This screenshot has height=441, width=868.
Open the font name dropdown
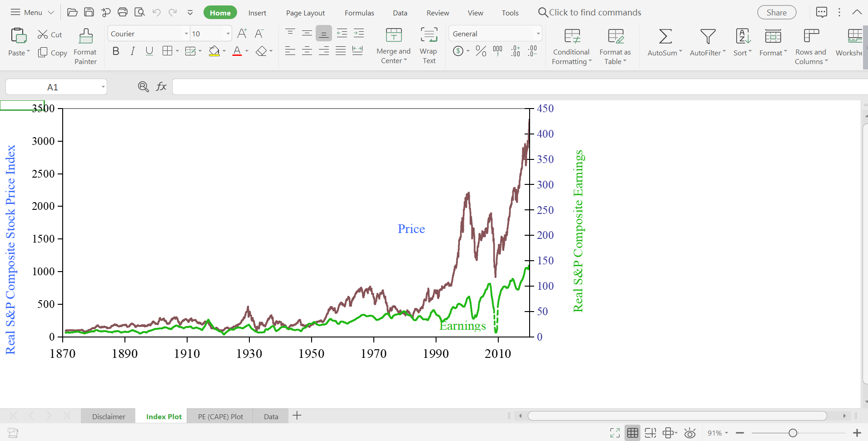point(186,33)
